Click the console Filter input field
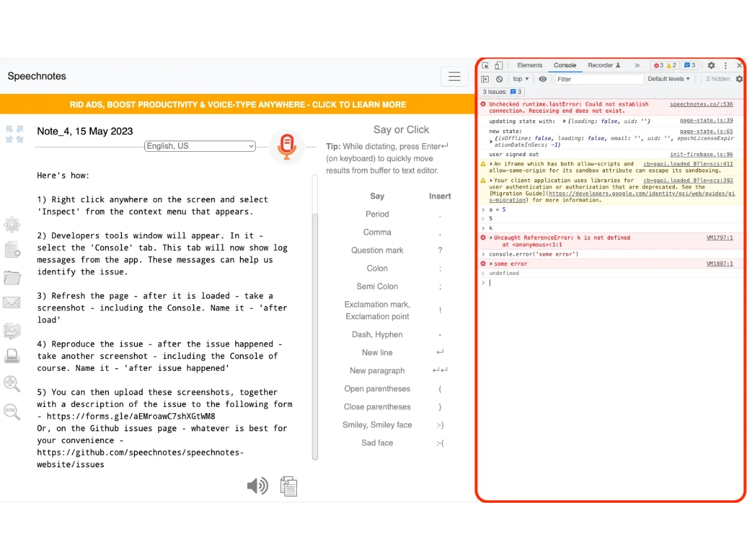 (x=599, y=79)
